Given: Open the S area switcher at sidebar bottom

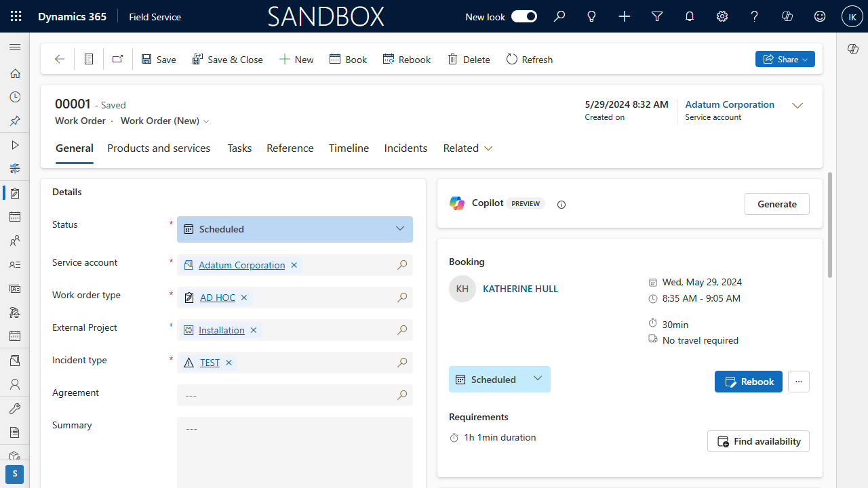Looking at the screenshot, I should click(15, 474).
